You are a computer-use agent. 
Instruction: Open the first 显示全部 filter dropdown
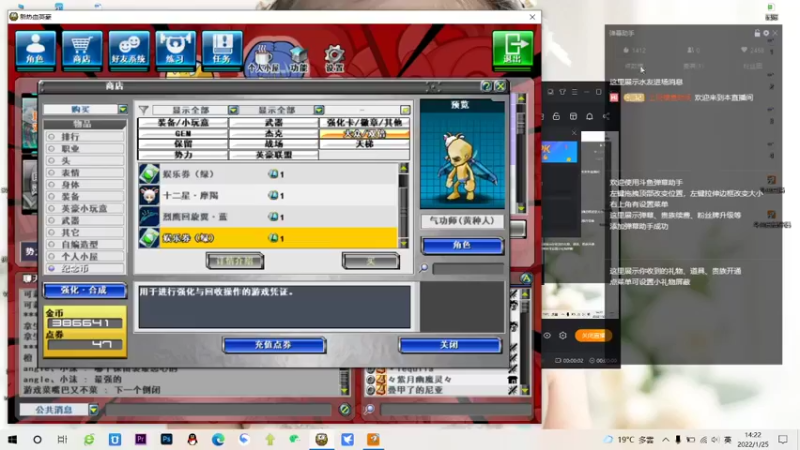(233, 110)
